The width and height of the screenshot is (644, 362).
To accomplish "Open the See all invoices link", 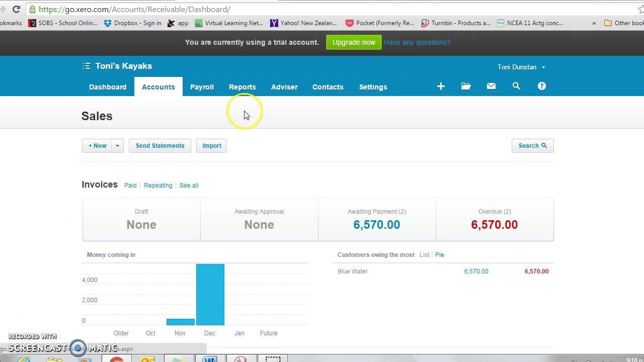I will (189, 186).
